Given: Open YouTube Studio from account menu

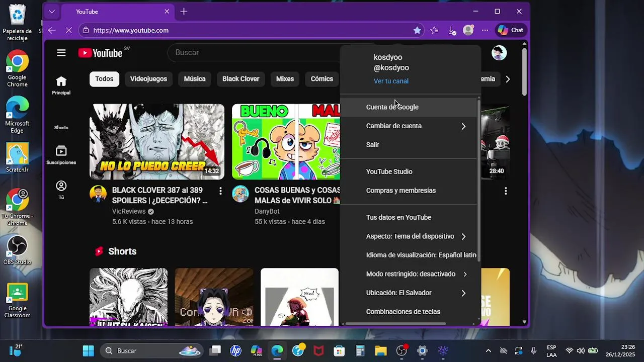Looking at the screenshot, I should [409, 171].
